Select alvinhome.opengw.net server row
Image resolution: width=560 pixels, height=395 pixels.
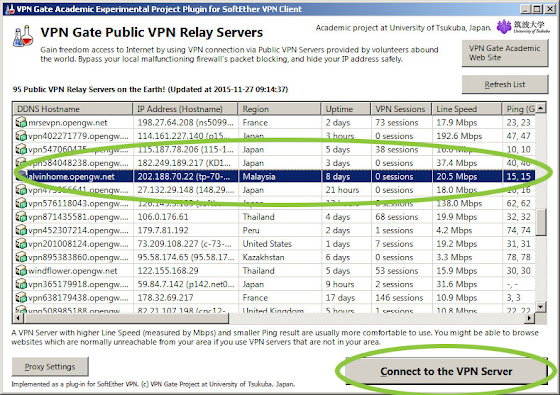pyautogui.click(x=274, y=176)
